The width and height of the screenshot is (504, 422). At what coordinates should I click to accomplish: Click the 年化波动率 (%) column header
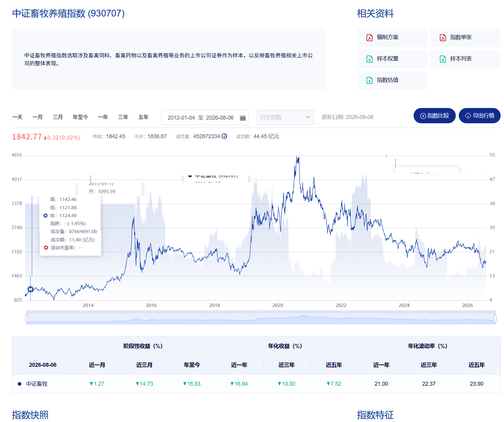click(x=428, y=346)
